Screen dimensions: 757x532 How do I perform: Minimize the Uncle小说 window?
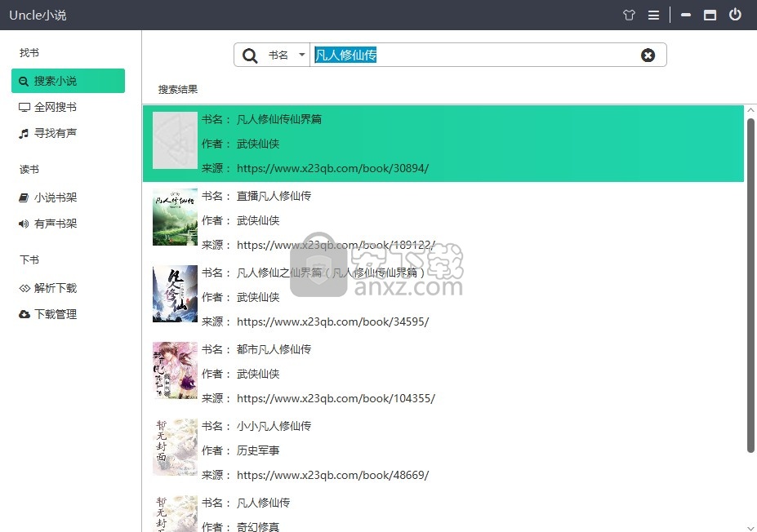coord(686,15)
